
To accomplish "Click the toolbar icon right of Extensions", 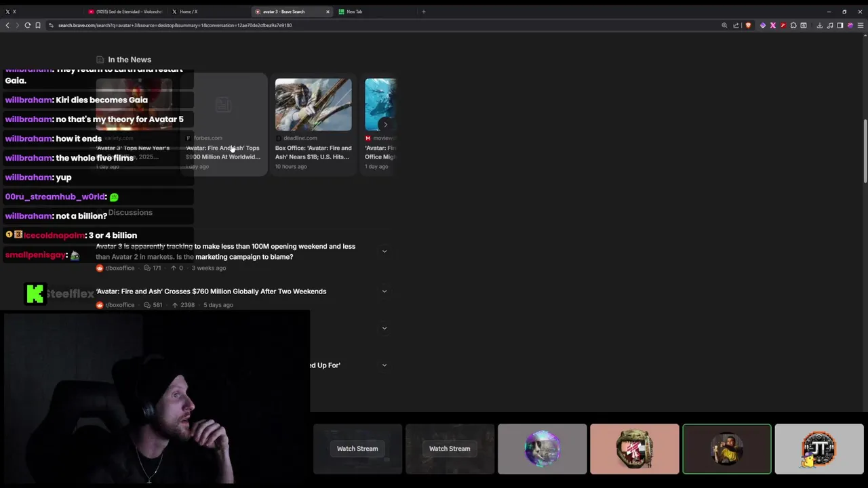I will (x=804, y=25).
